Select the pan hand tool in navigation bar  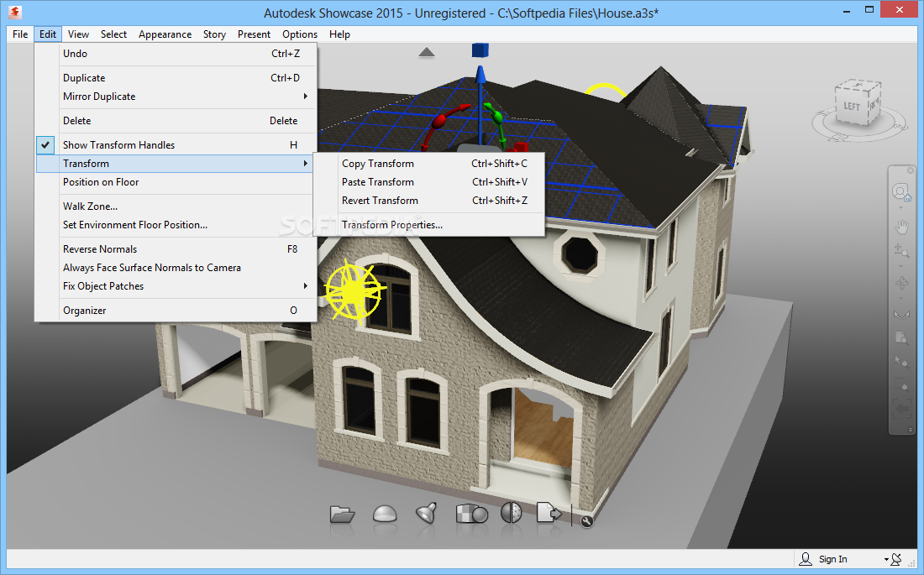click(901, 227)
